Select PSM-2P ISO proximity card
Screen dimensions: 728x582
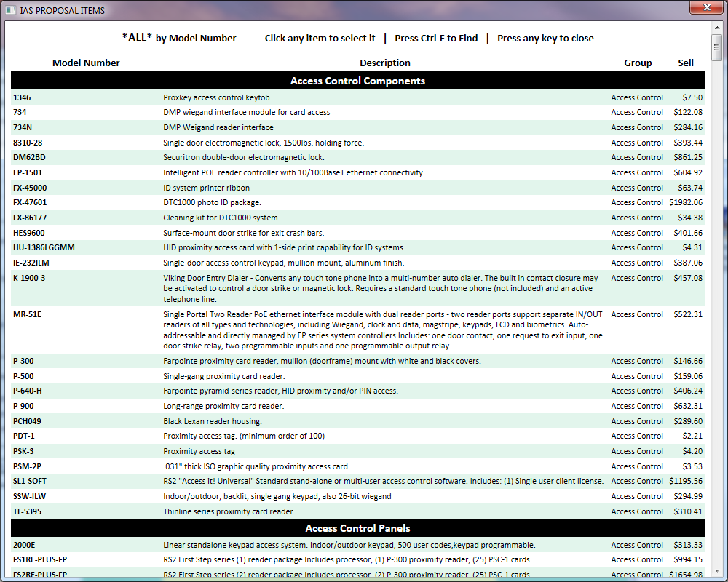[357, 466]
